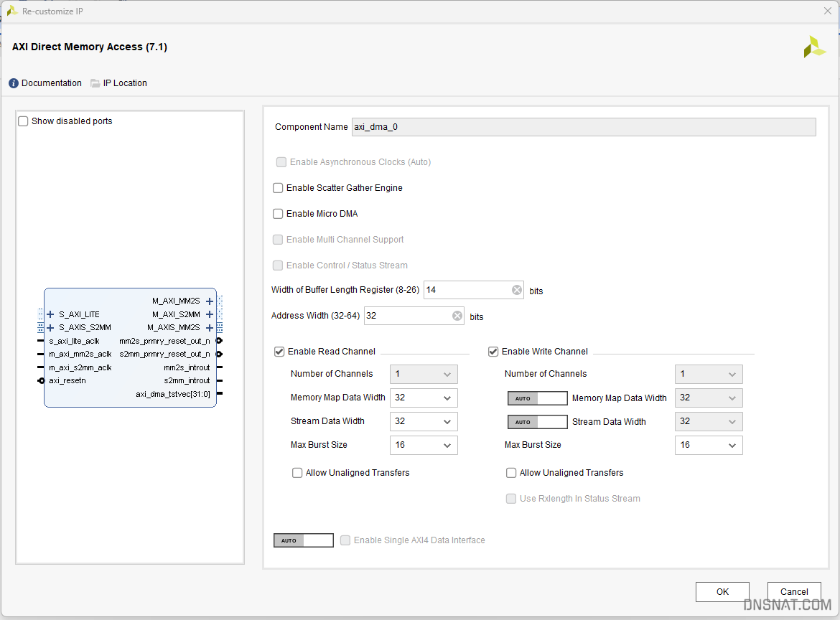Open Write Channel Memory Map Data Width dropdown
Viewport: 840px width, 620px height.
[709, 398]
